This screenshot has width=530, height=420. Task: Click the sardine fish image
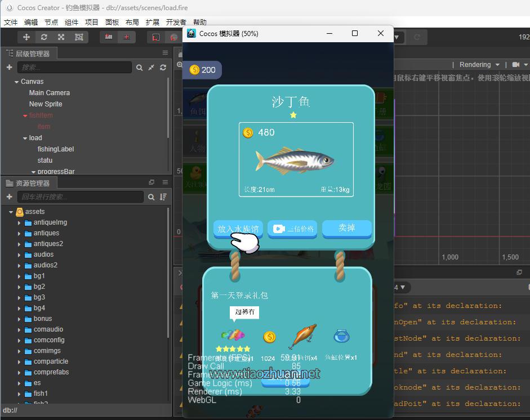tap(295, 161)
